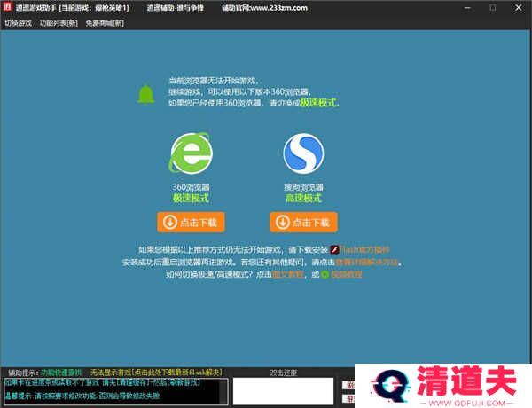Click the 功能快速查找 hint link
532x408 pixels.
tap(61, 373)
